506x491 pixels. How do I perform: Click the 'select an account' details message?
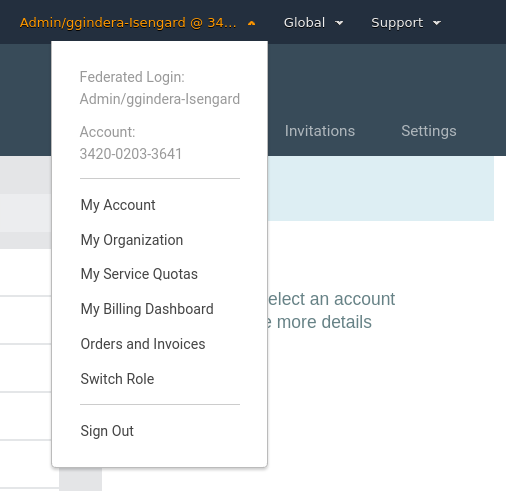click(330, 310)
